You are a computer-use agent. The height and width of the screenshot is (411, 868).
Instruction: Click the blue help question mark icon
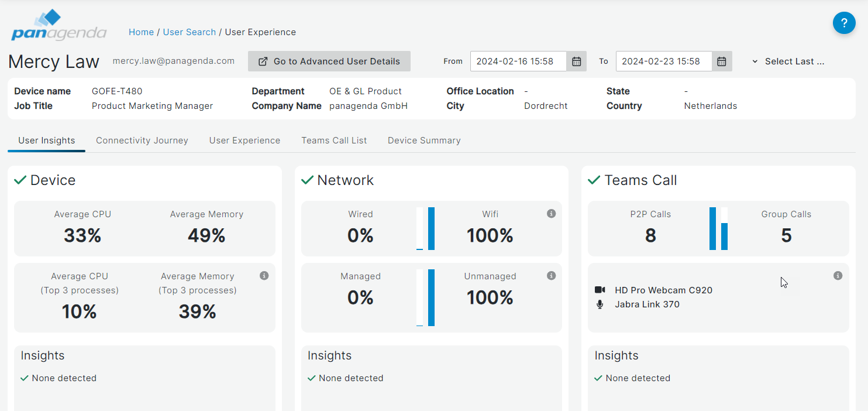(x=844, y=23)
